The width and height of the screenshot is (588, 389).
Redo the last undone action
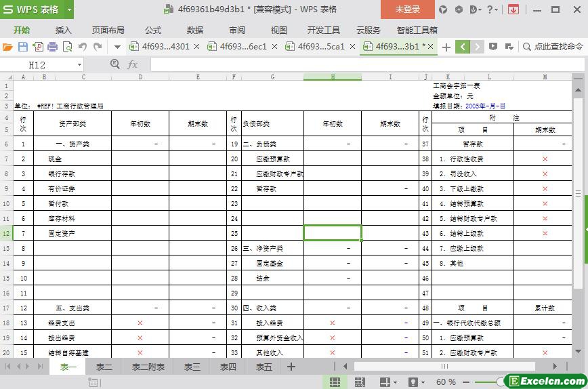point(98,47)
